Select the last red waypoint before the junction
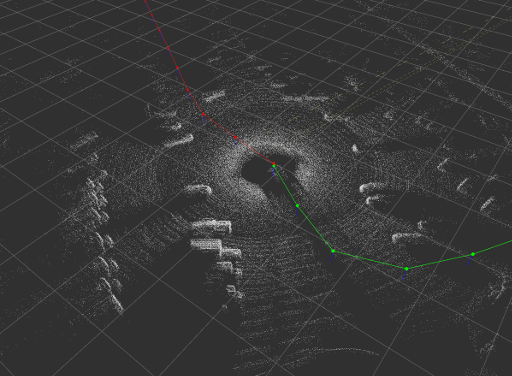The width and height of the screenshot is (512, 376). tap(236, 137)
